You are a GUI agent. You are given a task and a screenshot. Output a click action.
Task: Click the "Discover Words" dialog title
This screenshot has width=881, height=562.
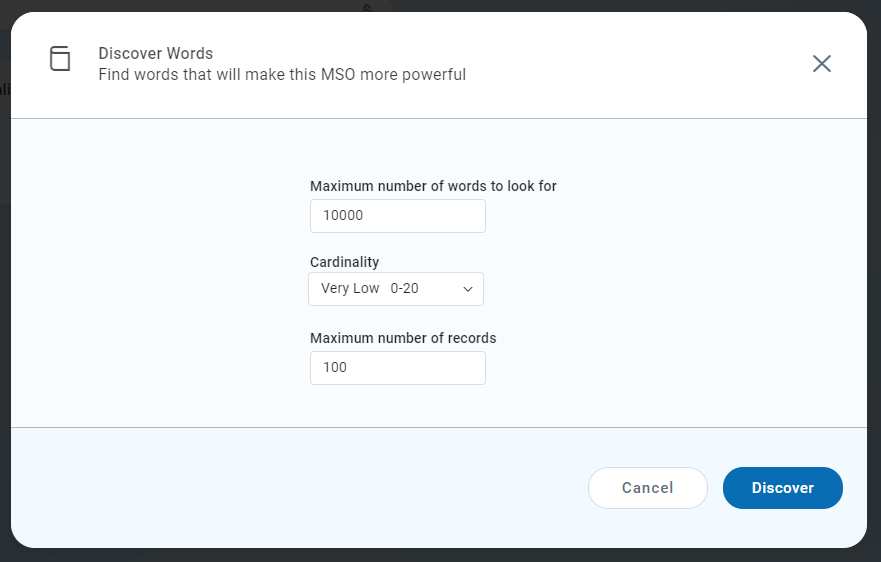155,53
